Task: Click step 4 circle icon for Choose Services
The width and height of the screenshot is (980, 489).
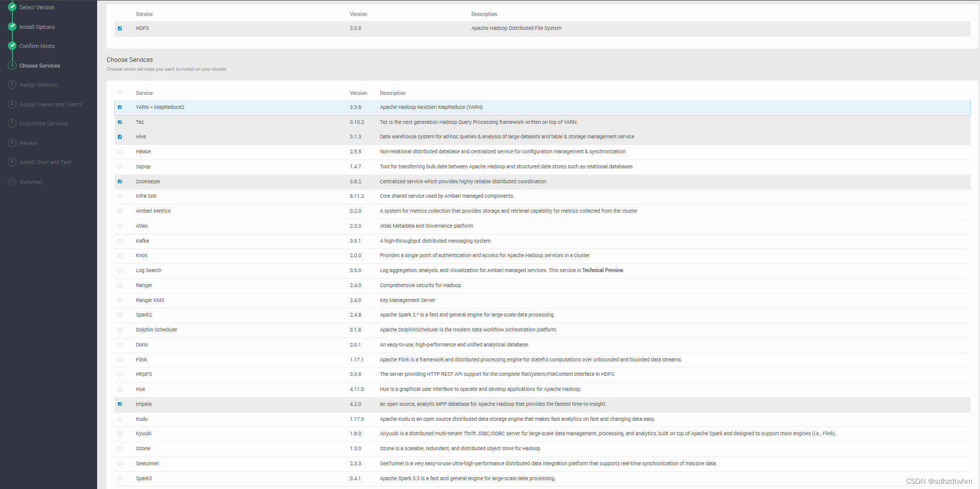Action: 12,65
